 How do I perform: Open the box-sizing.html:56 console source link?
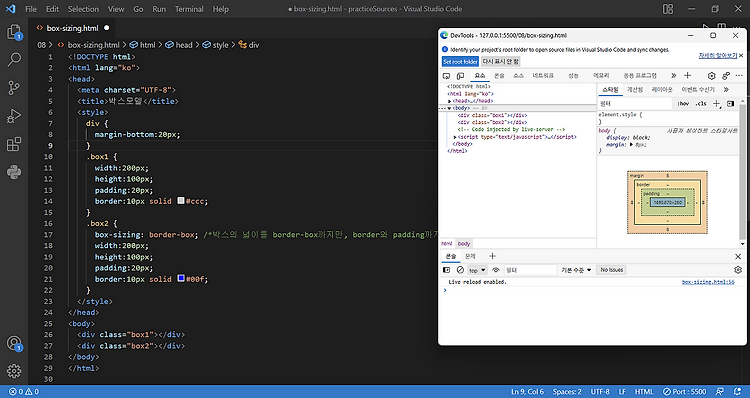point(708,282)
